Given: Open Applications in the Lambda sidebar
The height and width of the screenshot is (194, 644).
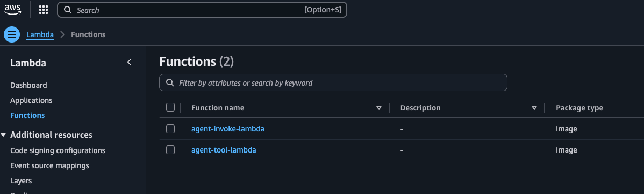Looking at the screenshot, I should 31,100.
